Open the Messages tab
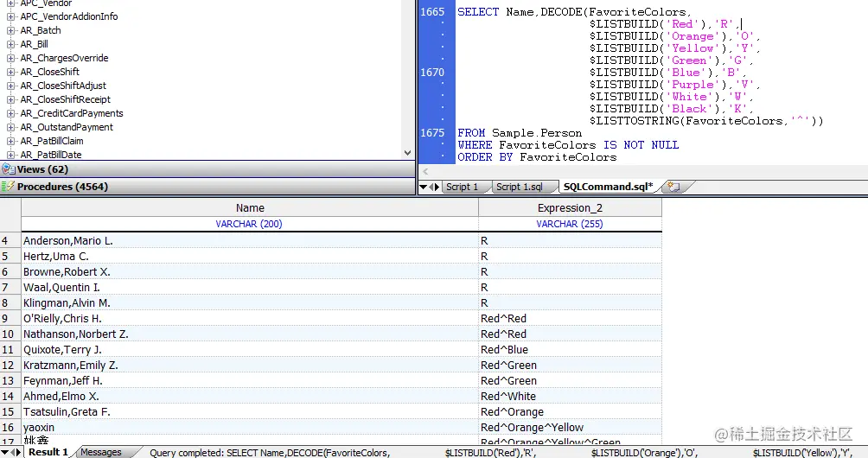868x458 pixels. click(x=101, y=453)
